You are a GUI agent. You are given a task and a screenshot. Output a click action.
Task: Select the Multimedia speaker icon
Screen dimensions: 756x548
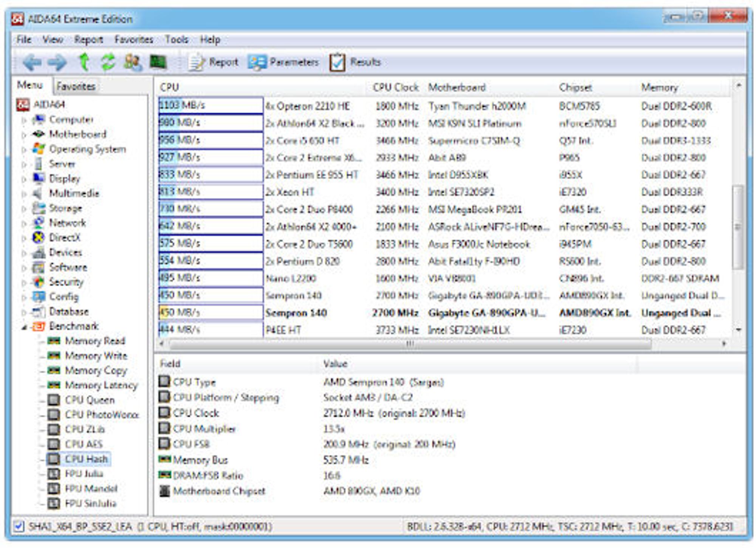point(38,193)
